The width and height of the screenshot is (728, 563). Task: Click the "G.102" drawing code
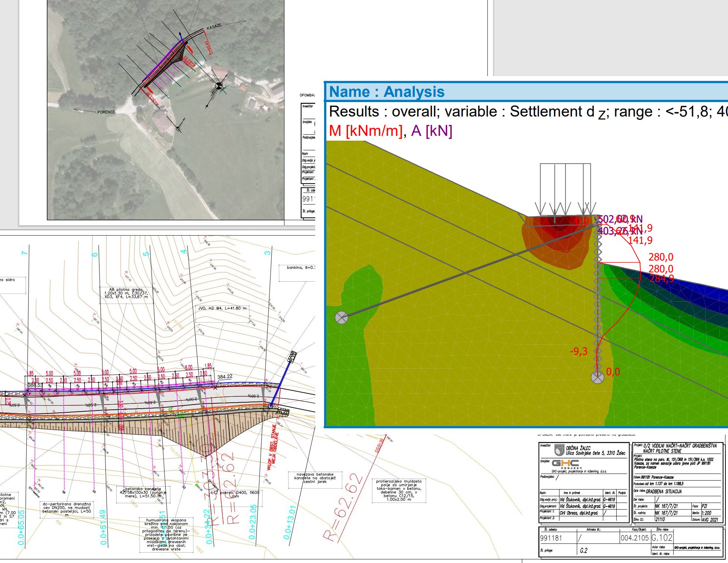[x=662, y=537]
